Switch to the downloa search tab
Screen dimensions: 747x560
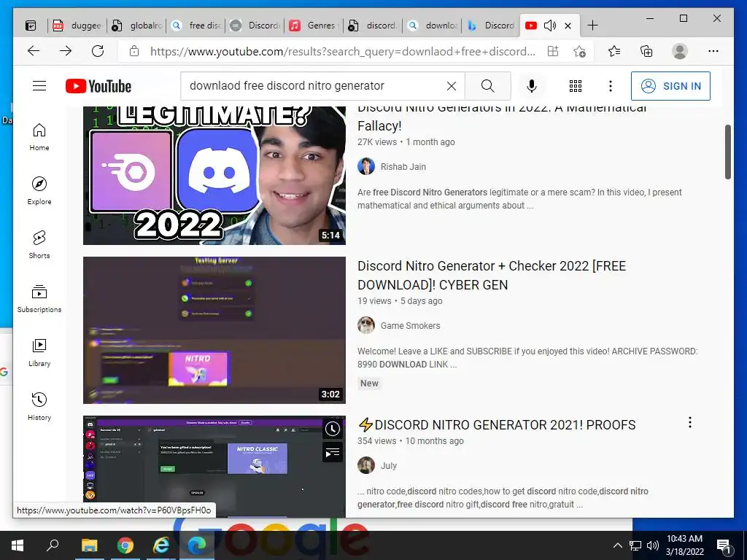pos(432,26)
